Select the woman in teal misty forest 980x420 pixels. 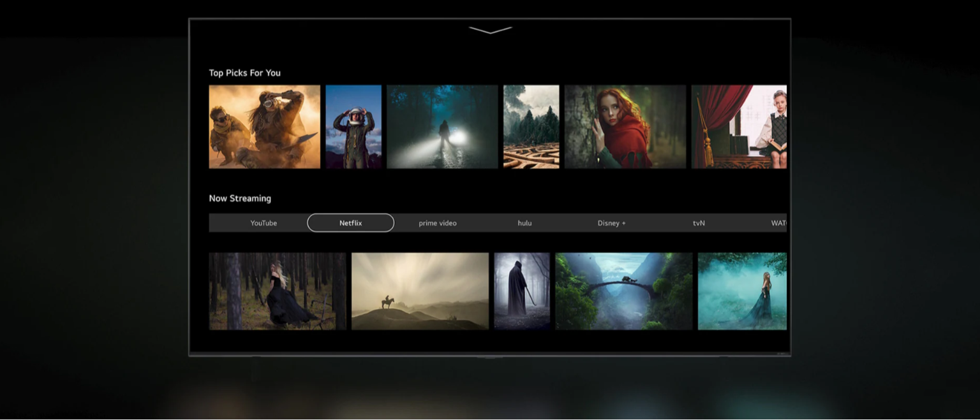(742, 291)
